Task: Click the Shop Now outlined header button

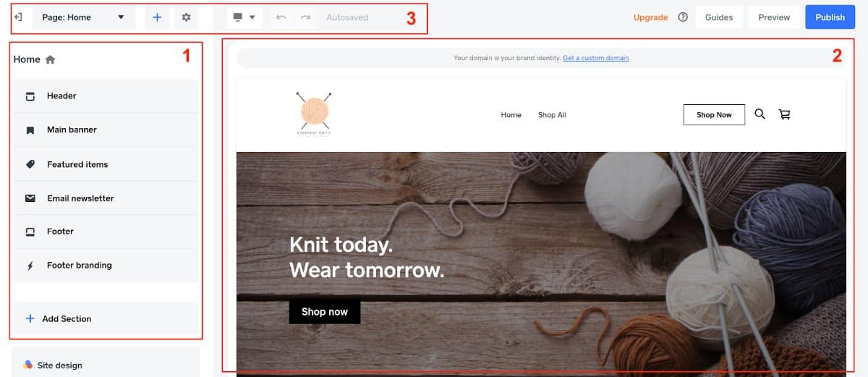Action: (x=714, y=114)
